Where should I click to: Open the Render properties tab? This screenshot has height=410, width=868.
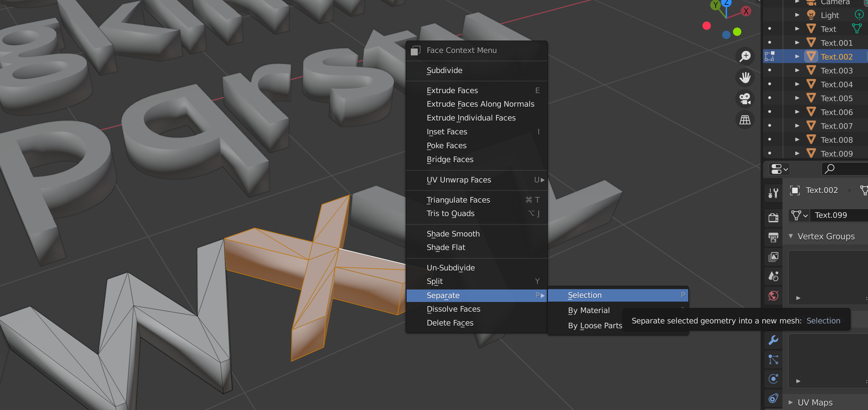(773, 217)
